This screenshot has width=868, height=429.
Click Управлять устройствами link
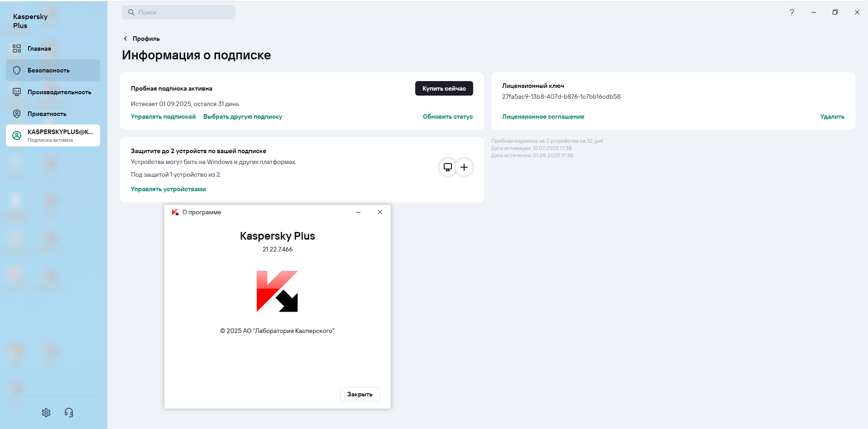pos(168,189)
